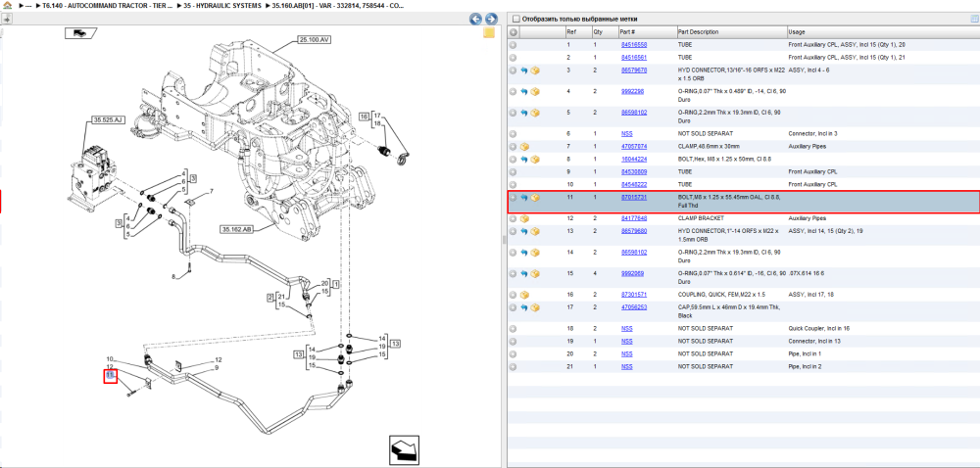This screenshot has width=980, height=468.
Task: Add part 84516558 using its circle icon
Action: (x=514, y=45)
